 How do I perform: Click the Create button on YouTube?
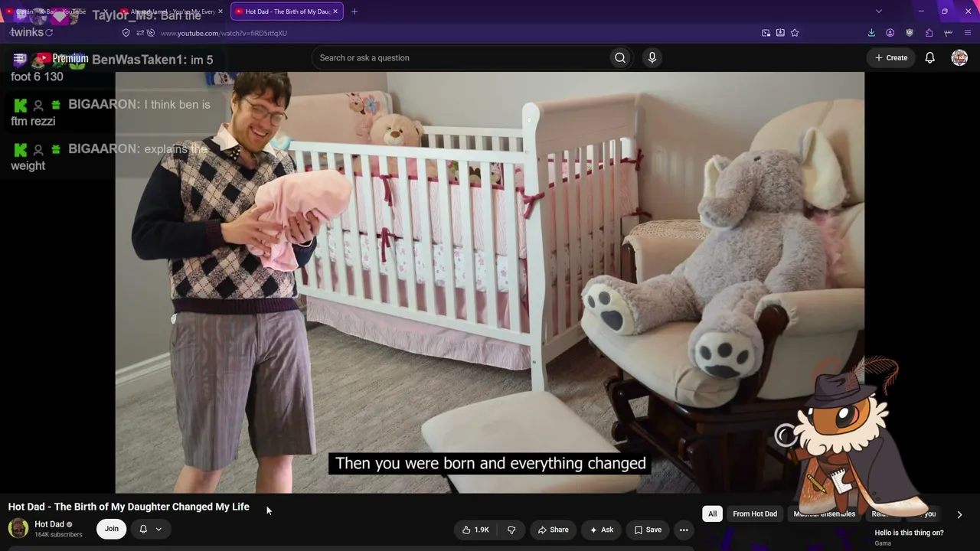point(891,57)
